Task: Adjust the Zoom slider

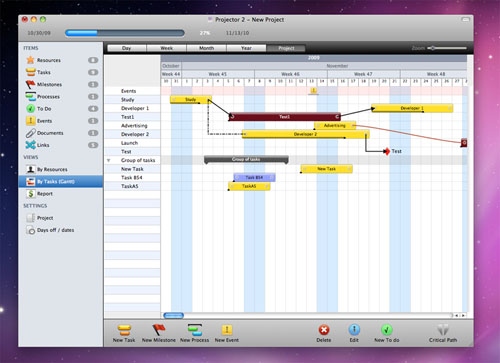Action: [x=432, y=48]
